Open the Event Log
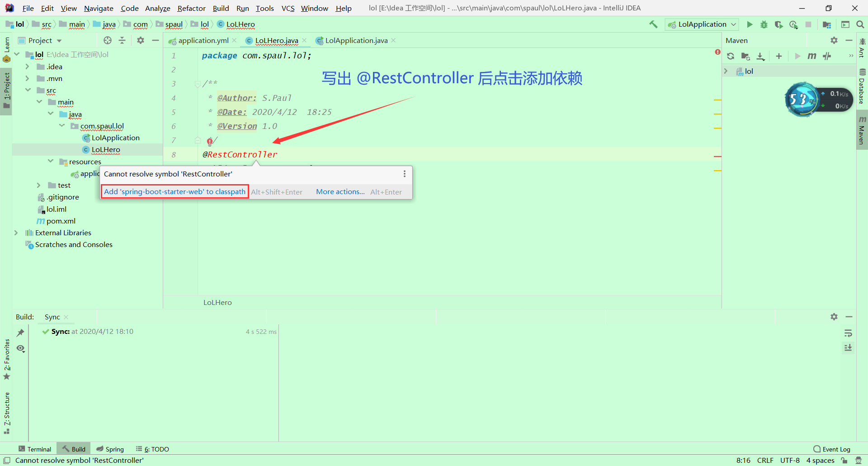The image size is (868, 466). (x=832, y=449)
